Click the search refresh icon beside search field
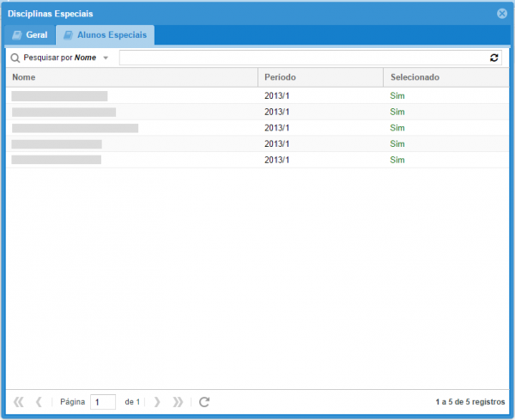The image size is (515, 420). coord(494,58)
